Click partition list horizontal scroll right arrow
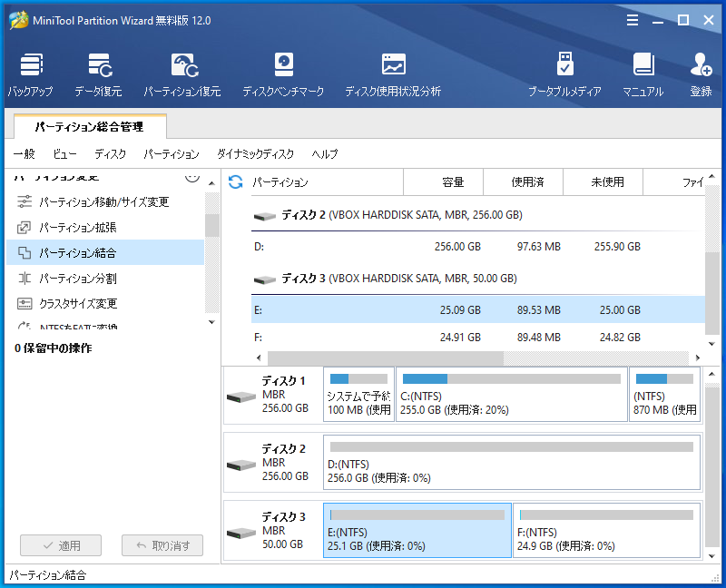This screenshot has width=726, height=588. 698,358
